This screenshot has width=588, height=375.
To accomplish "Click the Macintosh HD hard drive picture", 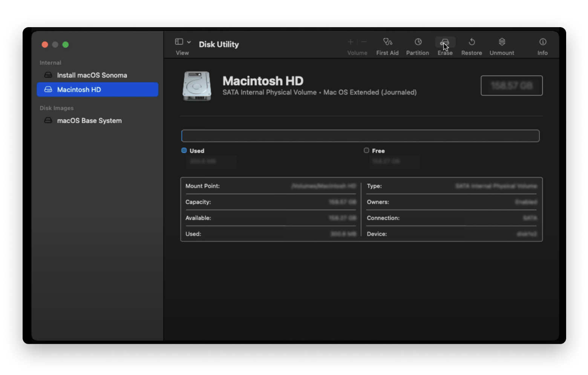I will (197, 86).
